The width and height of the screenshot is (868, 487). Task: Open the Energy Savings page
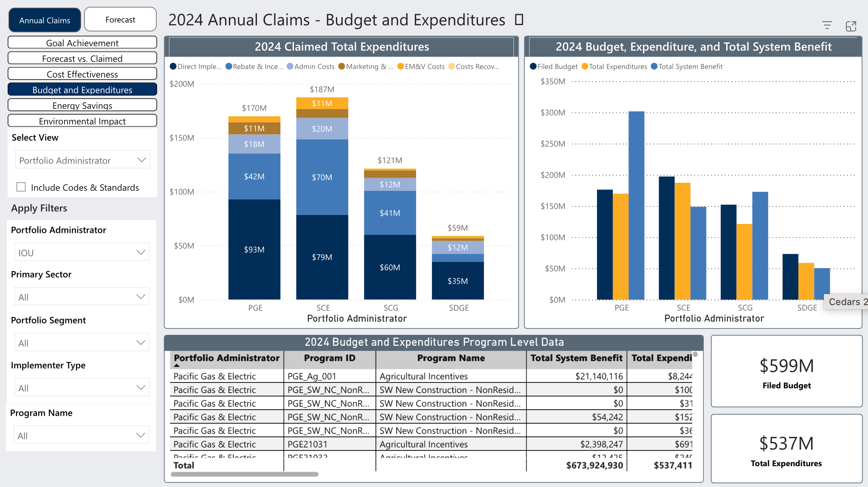point(82,105)
